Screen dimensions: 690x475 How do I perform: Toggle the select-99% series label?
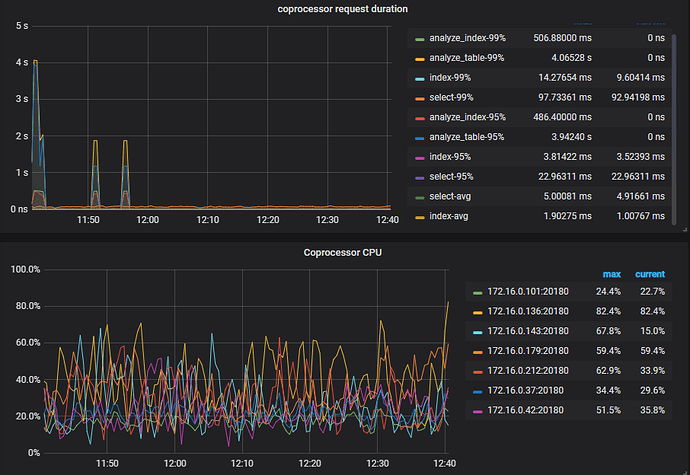451,97
